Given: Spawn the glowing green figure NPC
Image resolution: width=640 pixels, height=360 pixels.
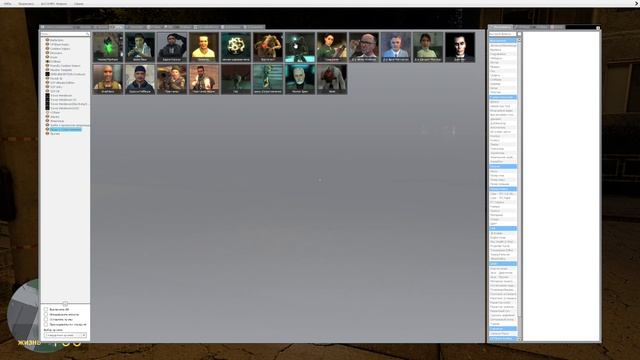Looking at the screenshot, I should 108,47.
